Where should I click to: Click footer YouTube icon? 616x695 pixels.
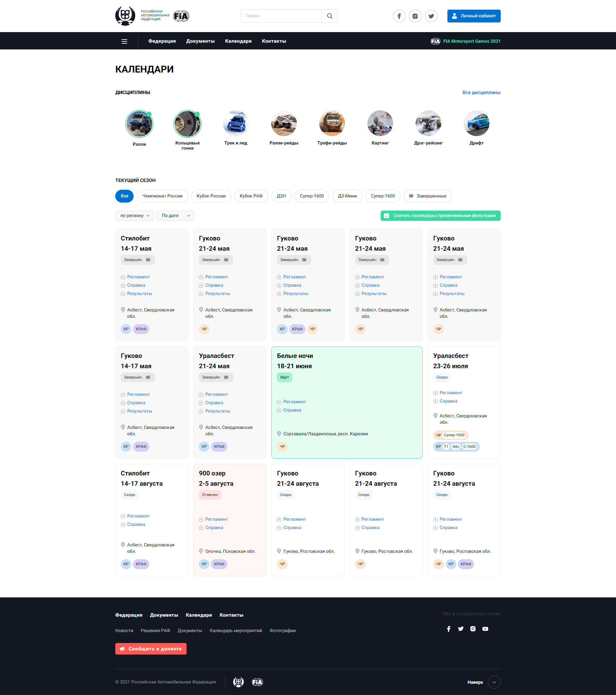coord(485,629)
